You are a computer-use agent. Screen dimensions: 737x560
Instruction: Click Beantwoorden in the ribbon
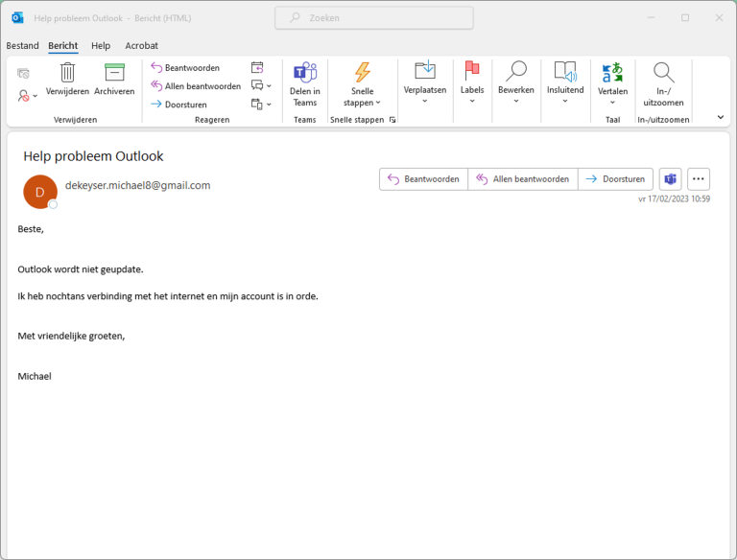coord(185,68)
